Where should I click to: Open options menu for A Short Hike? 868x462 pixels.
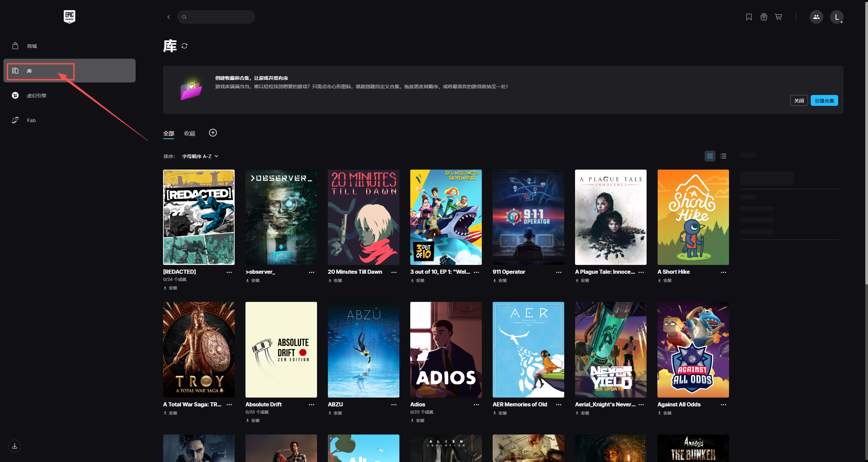click(x=723, y=272)
